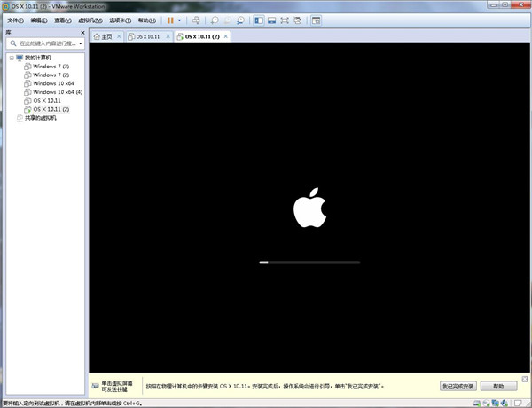Select Windows 10 x64 (4) virtual machine
Screen dimensions: 532x408
pyautogui.click(x=58, y=92)
